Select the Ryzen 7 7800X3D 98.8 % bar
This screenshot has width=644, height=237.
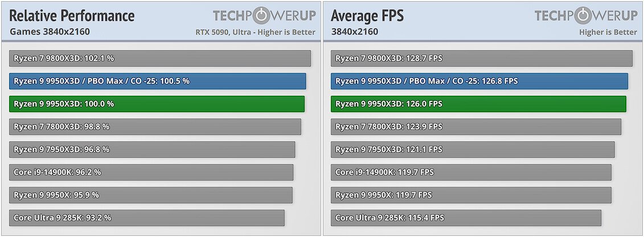pos(155,126)
